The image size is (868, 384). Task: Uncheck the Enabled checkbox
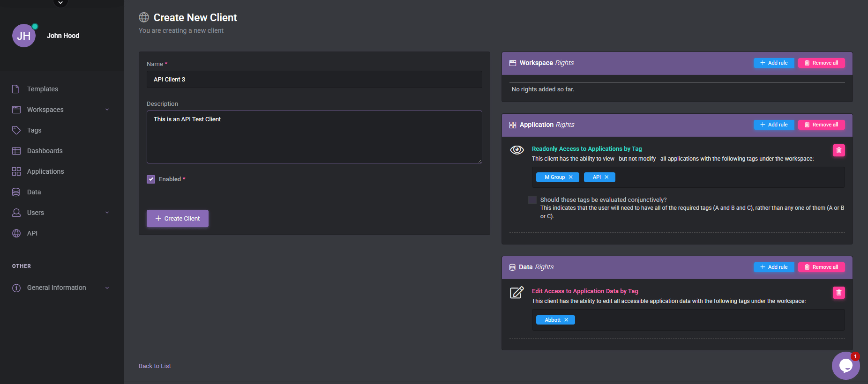pos(151,179)
